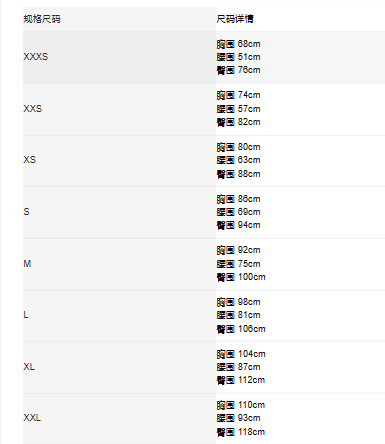Click the 腰围 57cm measurement
Image resolution: width=385 pixels, height=444 pixels.
click(238, 109)
